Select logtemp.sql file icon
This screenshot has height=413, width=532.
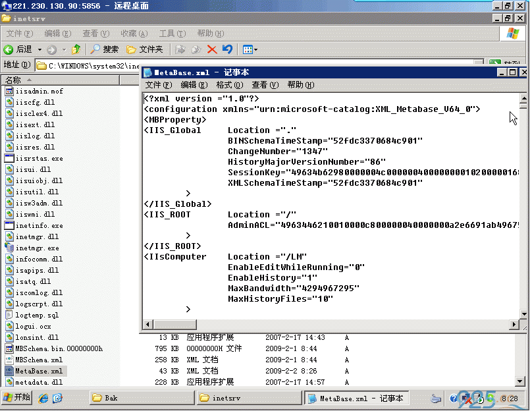(9, 316)
